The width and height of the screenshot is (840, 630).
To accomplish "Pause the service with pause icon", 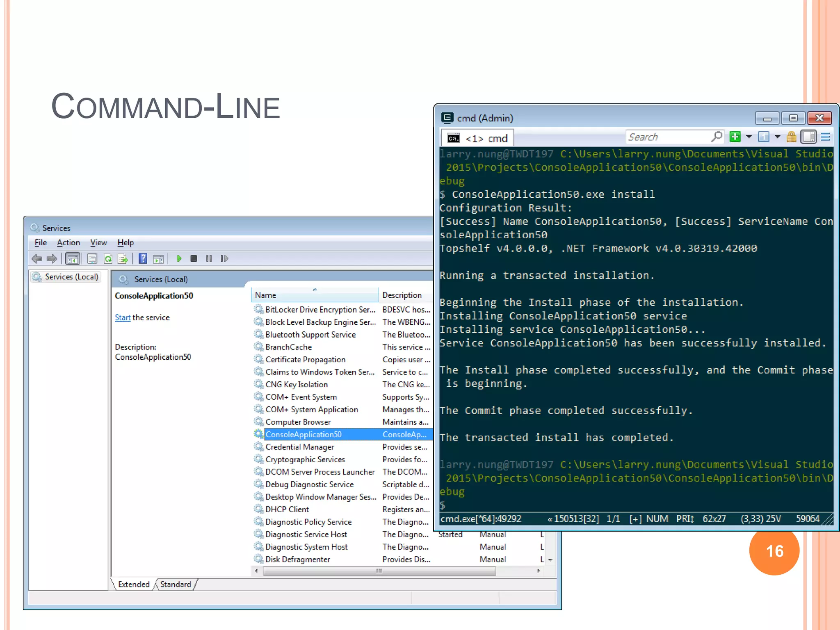I will pyautogui.click(x=209, y=258).
